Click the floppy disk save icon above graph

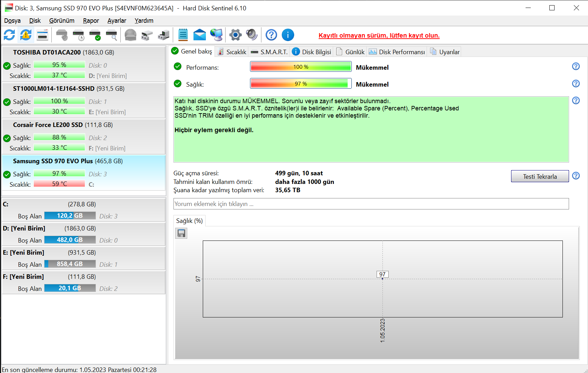[181, 234]
